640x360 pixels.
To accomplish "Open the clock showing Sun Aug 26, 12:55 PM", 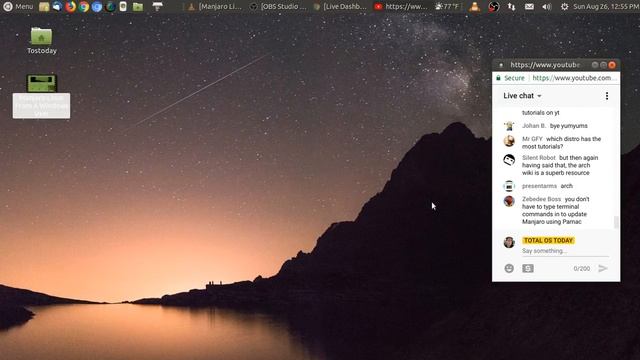I will tap(606, 7).
